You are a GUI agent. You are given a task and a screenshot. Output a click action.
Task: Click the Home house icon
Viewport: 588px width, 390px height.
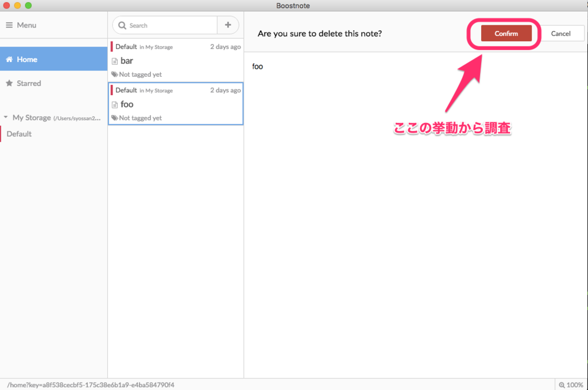point(9,59)
